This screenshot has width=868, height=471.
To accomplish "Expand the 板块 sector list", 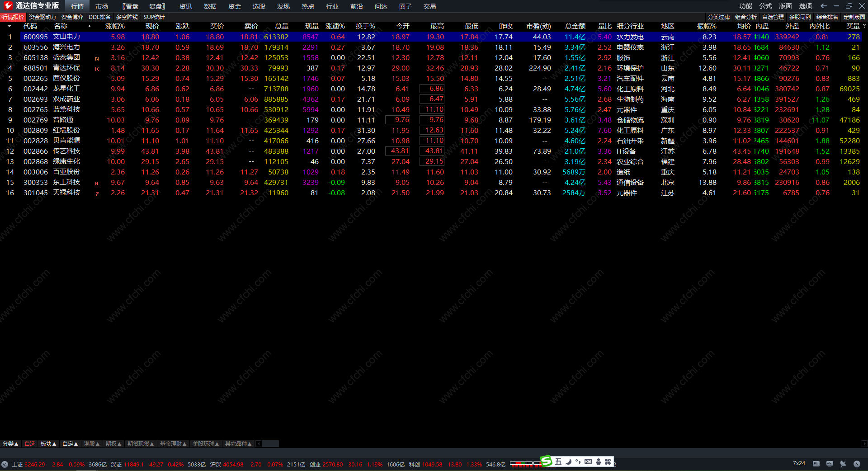I will click(x=48, y=444).
